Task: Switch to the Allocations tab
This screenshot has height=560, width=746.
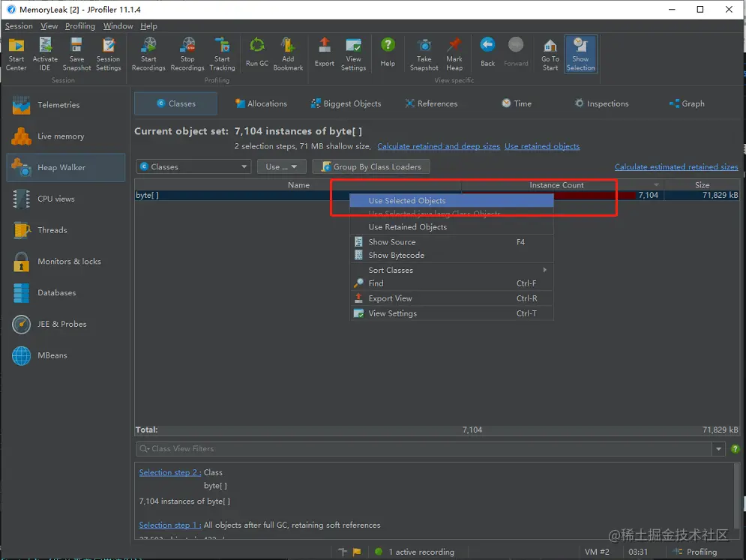Action: [x=261, y=103]
